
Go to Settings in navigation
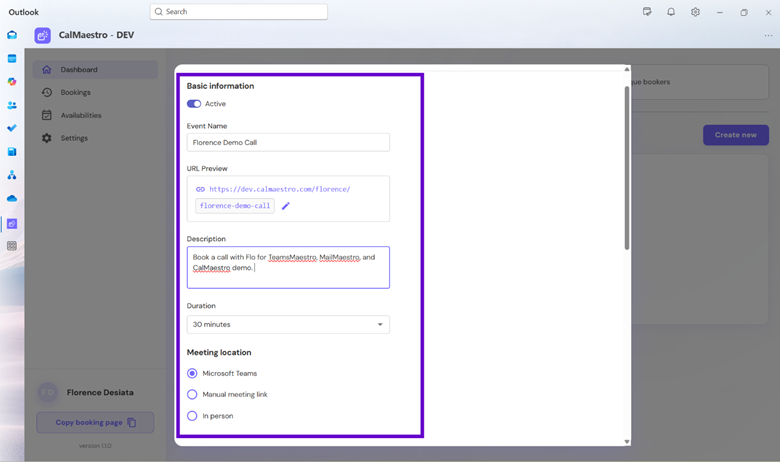(95, 138)
